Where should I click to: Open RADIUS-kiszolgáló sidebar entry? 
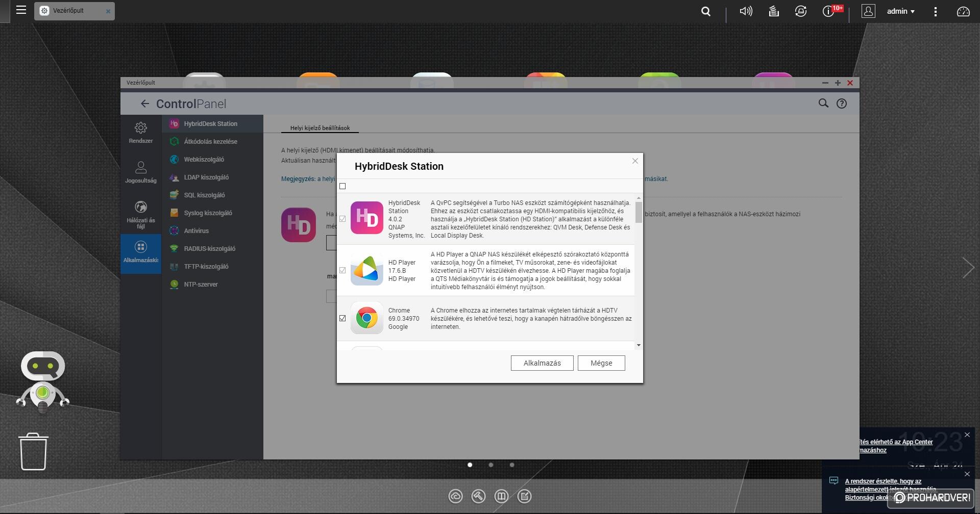212,249
